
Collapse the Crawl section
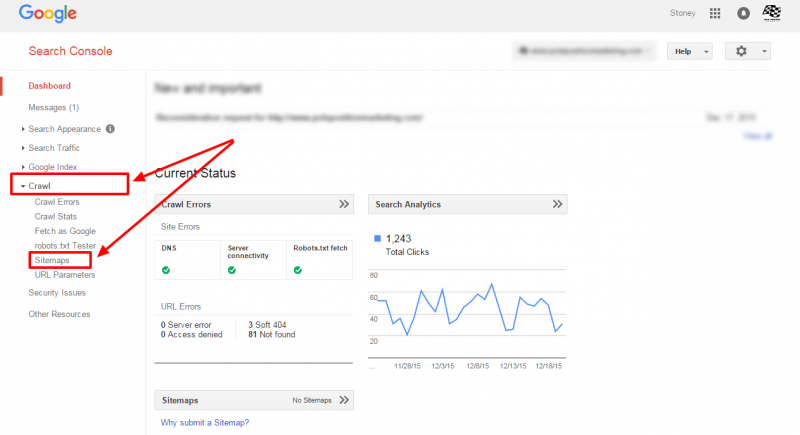tap(39, 186)
